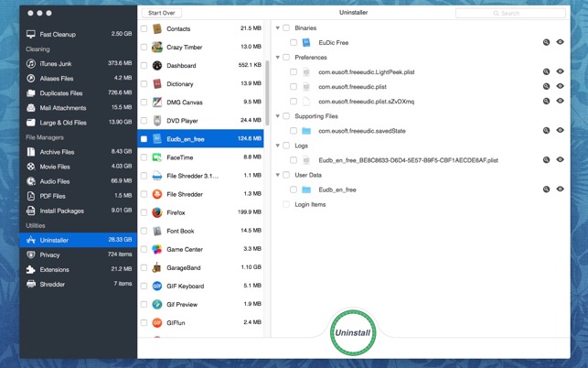
Task: Preview the Eudb_en_free folder with eye icon
Action: [560, 189]
